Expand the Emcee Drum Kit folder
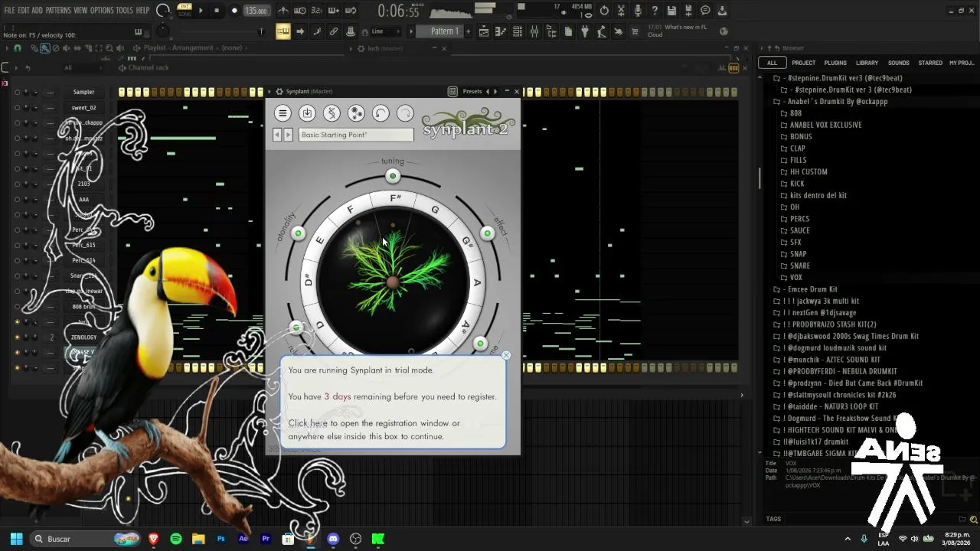The image size is (980, 551). pos(806,289)
